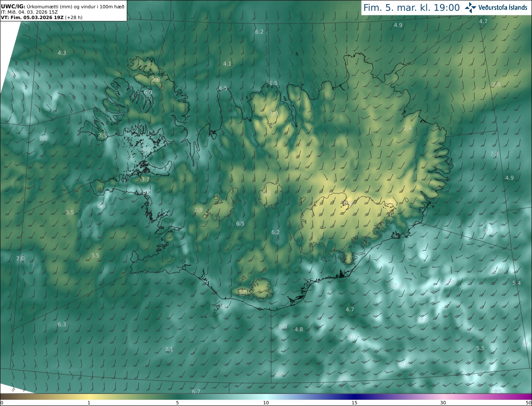Click the '6.3' value on the map
Screen dimensions: 532x406
[x=62, y=324]
